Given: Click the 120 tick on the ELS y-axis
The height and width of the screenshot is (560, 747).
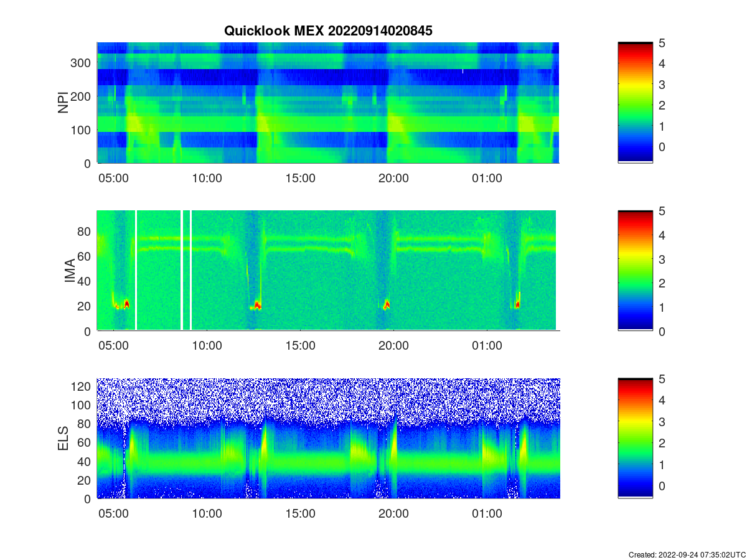Looking at the screenshot, I should [x=82, y=386].
